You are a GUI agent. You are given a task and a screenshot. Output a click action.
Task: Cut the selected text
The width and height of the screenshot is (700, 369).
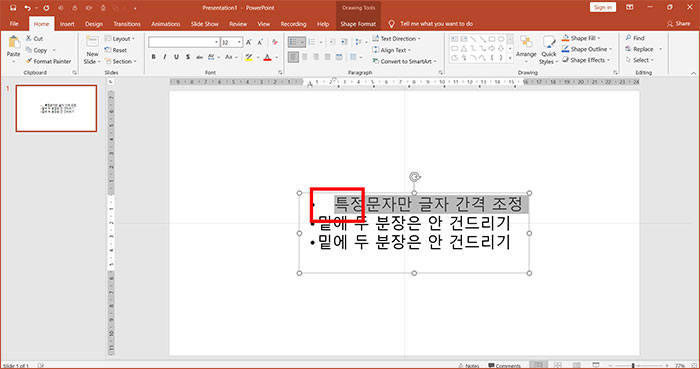[34, 39]
